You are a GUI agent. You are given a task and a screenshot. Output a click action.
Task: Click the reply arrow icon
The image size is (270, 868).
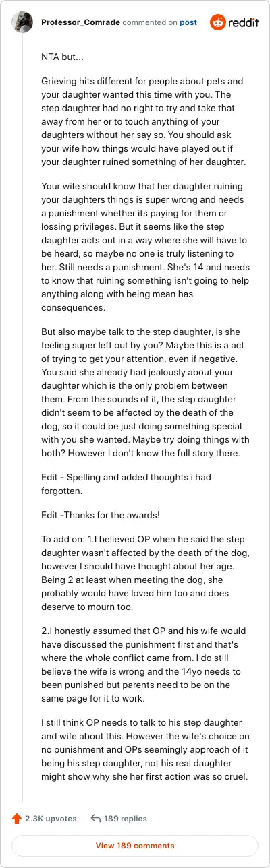[95, 819]
